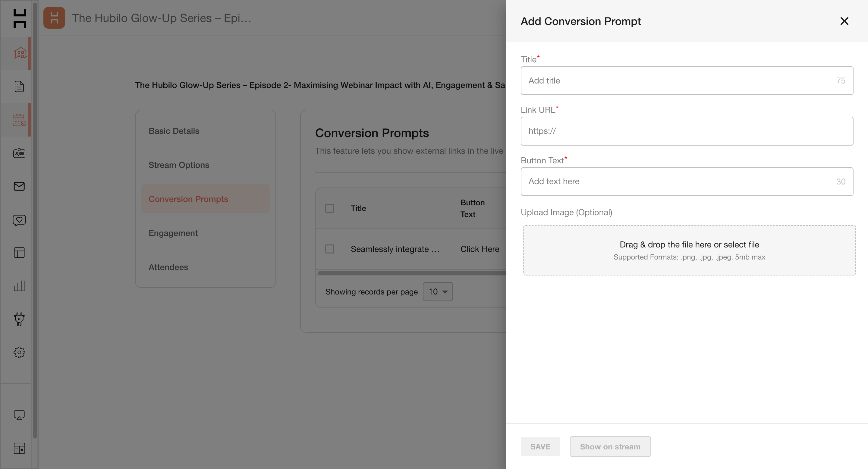Screen dimensions: 868x469
Task: Open the layout template icon in sidebar
Action: coord(19,253)
